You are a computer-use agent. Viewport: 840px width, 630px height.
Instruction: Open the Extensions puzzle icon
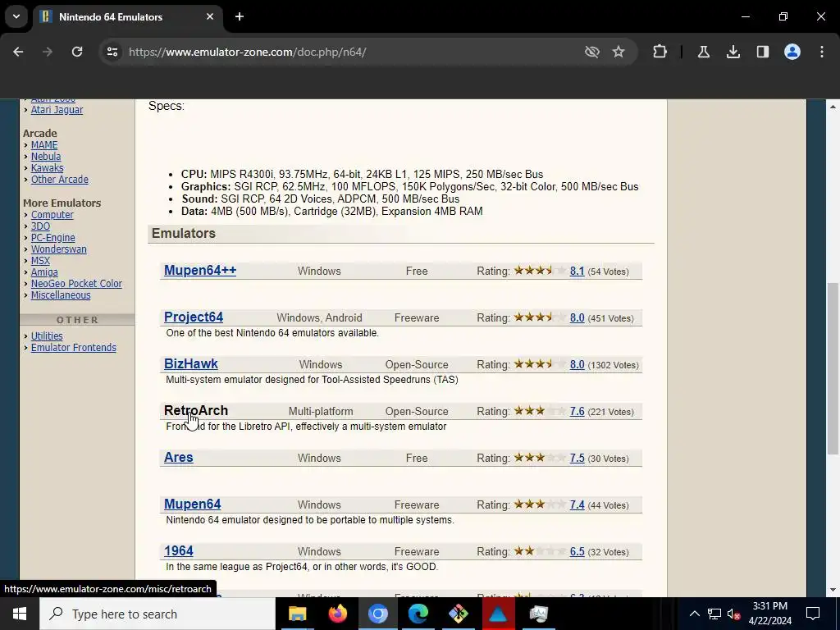tap(660, 52)
